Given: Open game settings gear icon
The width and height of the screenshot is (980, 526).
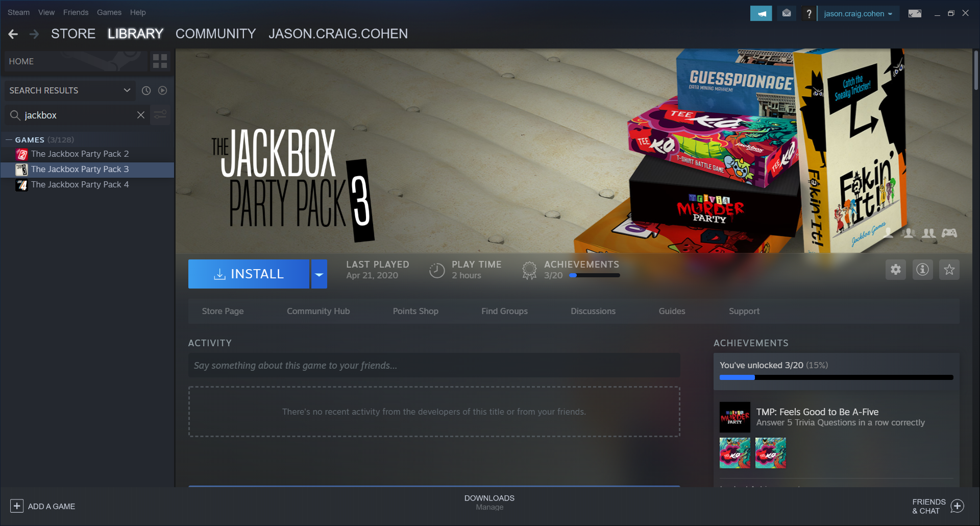Looking at the screenshot, I should (896, 270).
